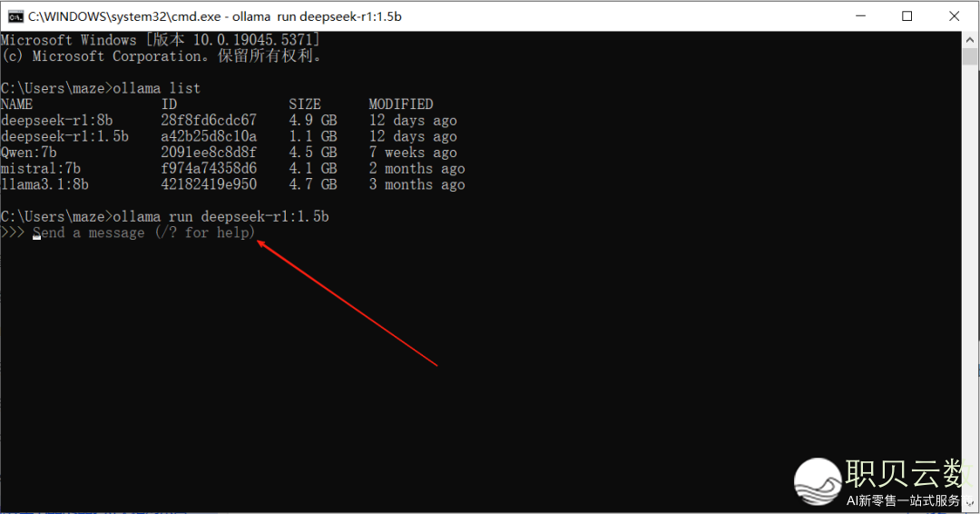
Task: Click the ID f974a74358d6
Action: [209, 168]
